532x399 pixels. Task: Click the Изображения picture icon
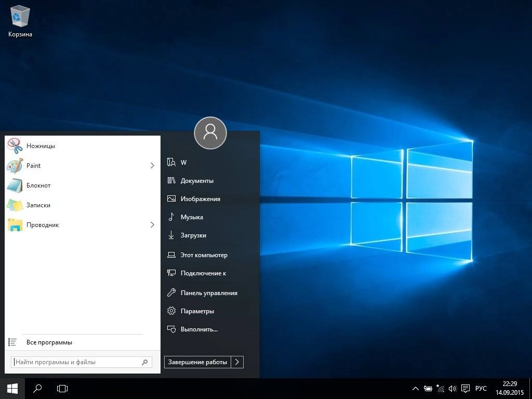coord(171,199)
